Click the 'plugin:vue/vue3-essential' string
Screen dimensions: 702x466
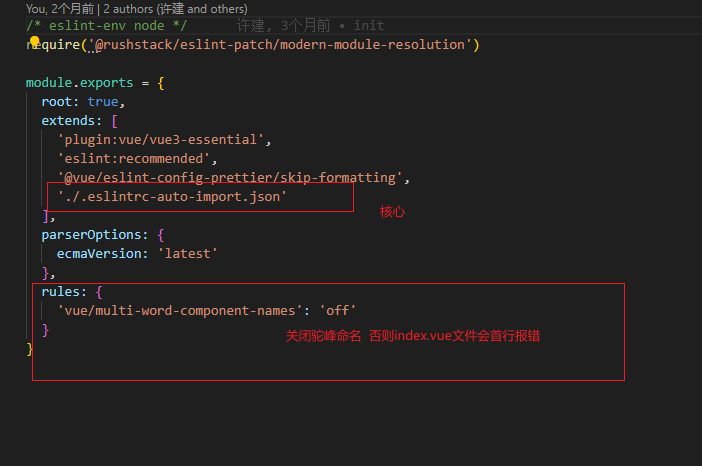(164, 140)
